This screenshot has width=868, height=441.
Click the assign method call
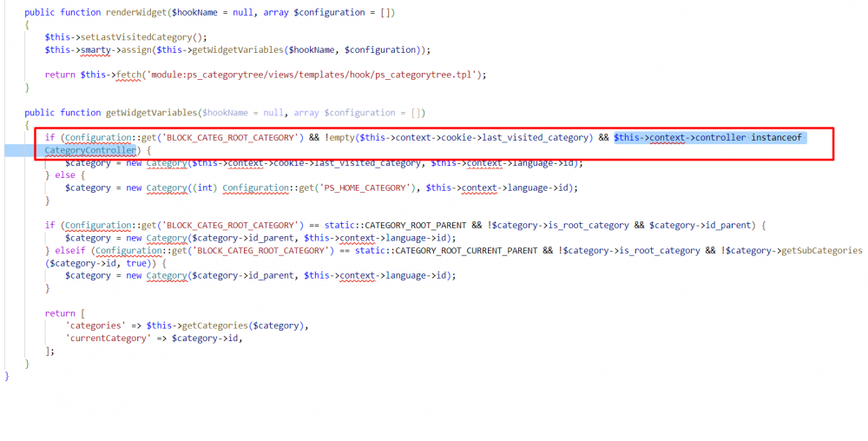point(136,49)
